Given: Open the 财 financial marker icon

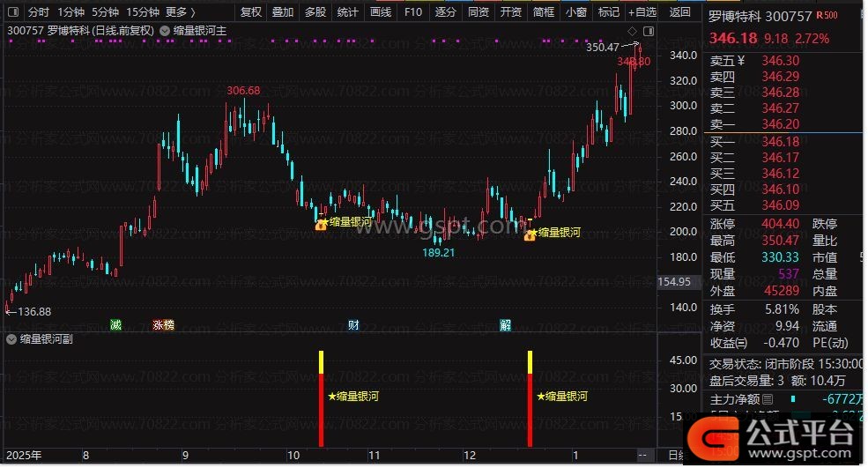Looking at the screenshot, I should click(352, 324).
